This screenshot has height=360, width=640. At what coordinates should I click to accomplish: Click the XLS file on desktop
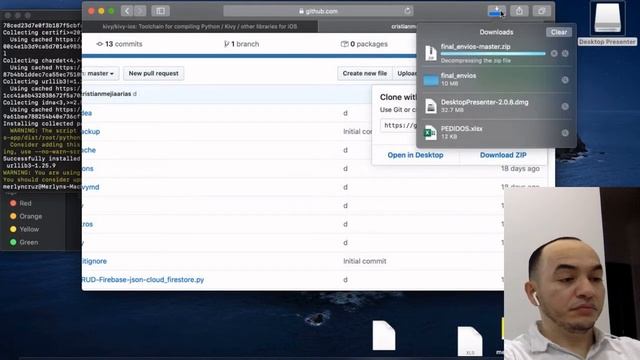point(470,341)
